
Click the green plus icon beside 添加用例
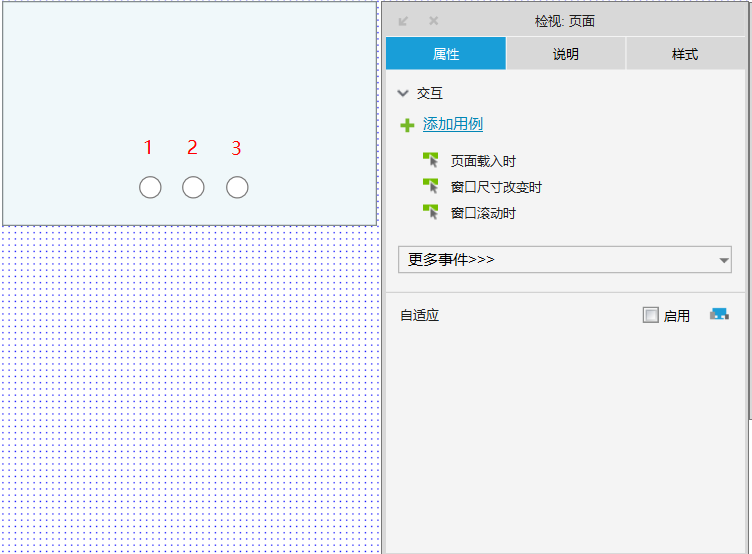(x=407, y=125)
